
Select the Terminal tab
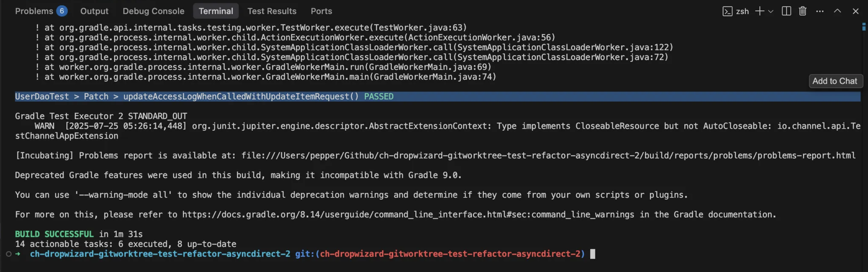pyautogui.click(x=216, y=11)
